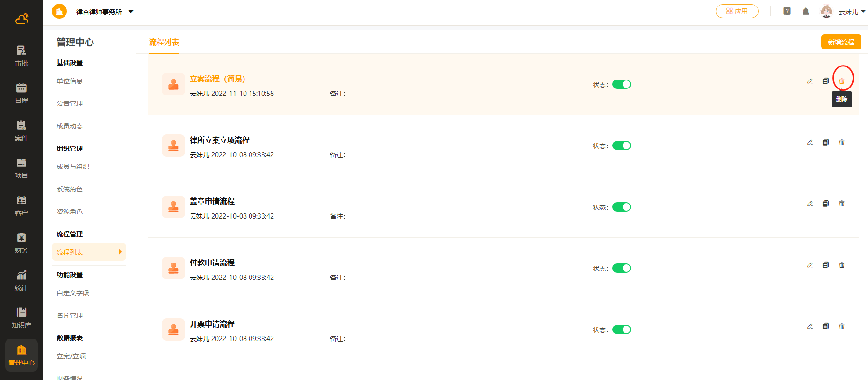Viewport: 868px width, 380px height.
Task: Open 知识库 from the sidebar
Action: pyautogui.click(x=22, y=318)
